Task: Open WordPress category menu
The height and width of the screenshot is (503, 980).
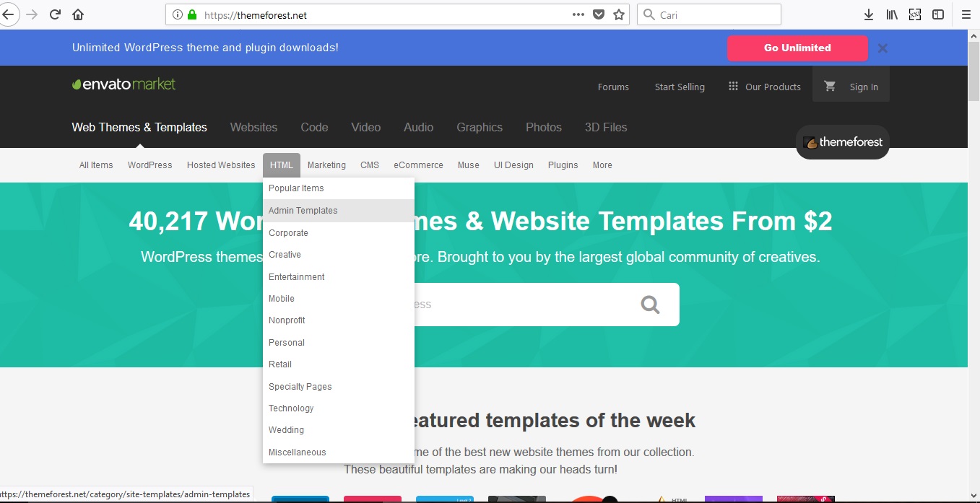Action: [x=150, y=165]
